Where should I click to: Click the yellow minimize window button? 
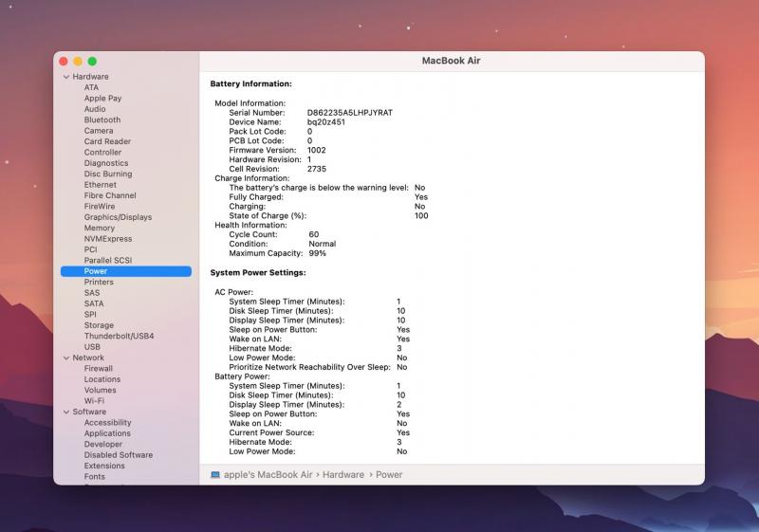(x=78, y=61)
